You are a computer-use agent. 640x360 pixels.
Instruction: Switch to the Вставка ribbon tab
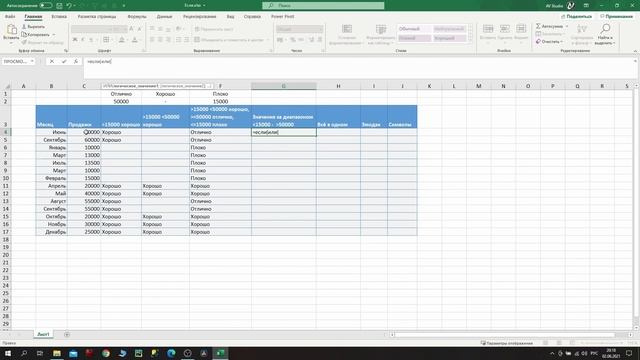(x=59, y=17)
